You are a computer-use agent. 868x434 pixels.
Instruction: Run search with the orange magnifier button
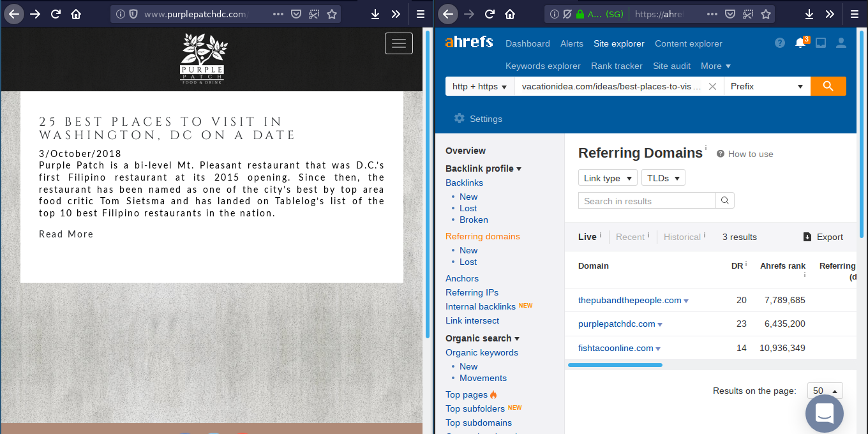point(828,86)
